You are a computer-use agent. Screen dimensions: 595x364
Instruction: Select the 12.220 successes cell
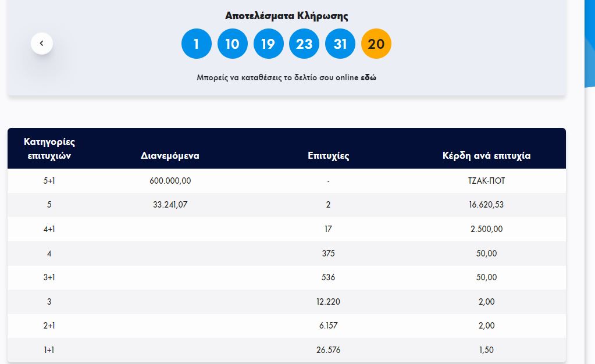click(x=328, y=302)
